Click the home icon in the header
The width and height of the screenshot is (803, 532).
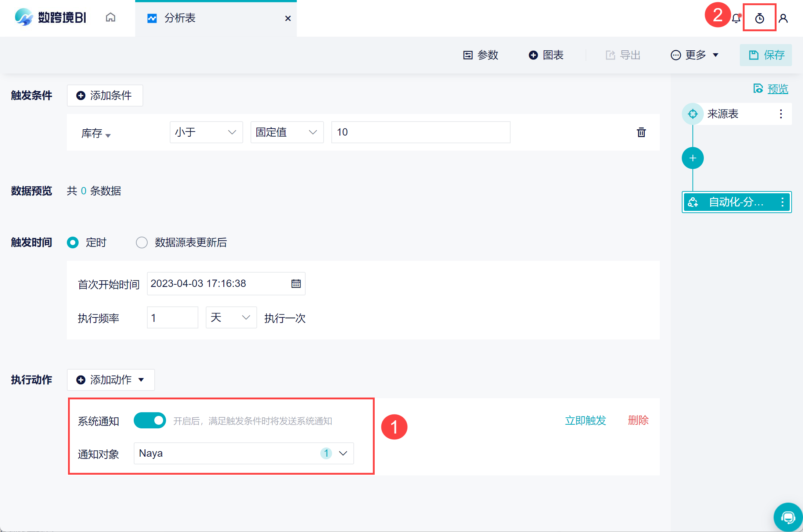click(111, 18)
